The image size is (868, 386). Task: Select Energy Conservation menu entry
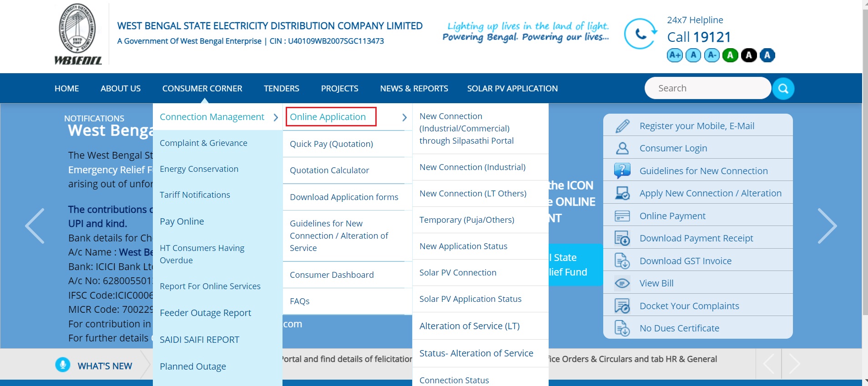199,169
